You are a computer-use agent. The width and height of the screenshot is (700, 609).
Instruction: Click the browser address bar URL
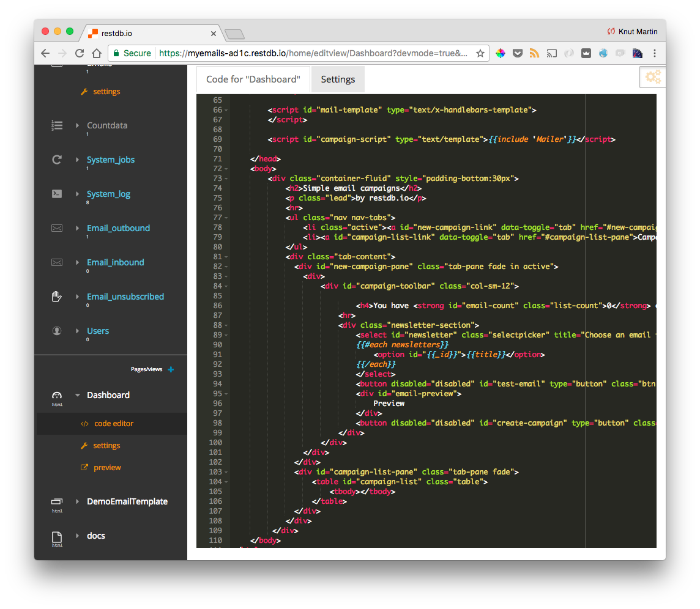point(313,54)
